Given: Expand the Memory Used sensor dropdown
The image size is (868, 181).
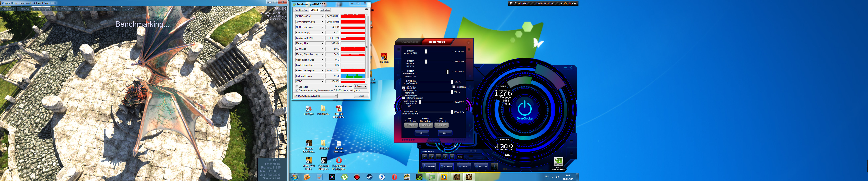Looking at the screenshot, I should 322,43.
